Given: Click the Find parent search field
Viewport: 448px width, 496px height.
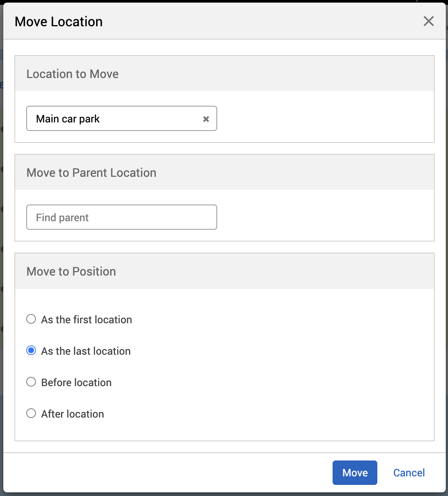Looking at the screenshot, I should [121, 217].
